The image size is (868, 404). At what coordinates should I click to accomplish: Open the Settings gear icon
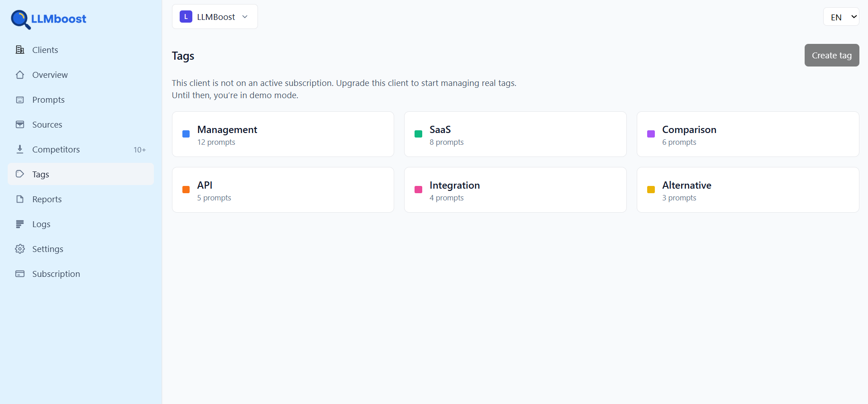click(20, 249)
